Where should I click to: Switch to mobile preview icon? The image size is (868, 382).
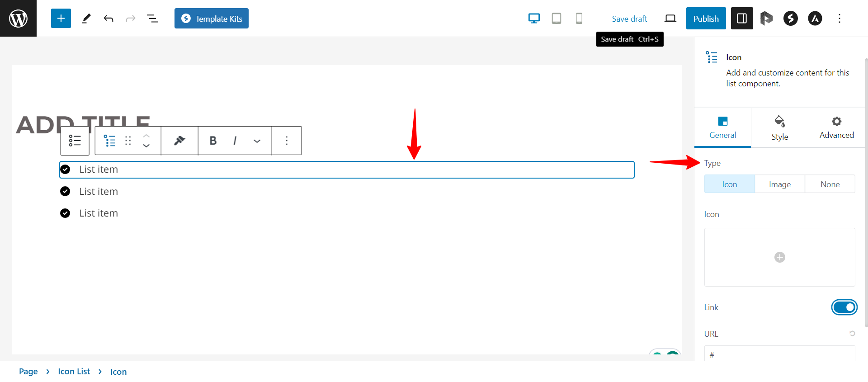pos(579,19)
